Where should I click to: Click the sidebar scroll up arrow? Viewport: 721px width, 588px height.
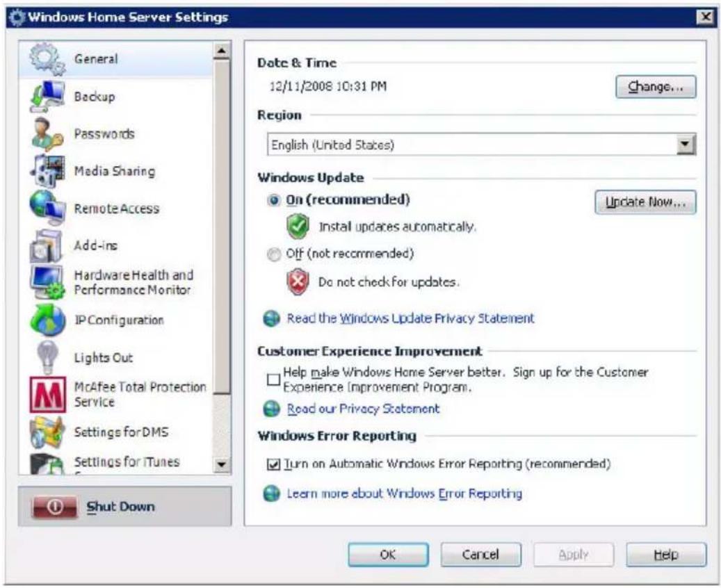(222, 51)
